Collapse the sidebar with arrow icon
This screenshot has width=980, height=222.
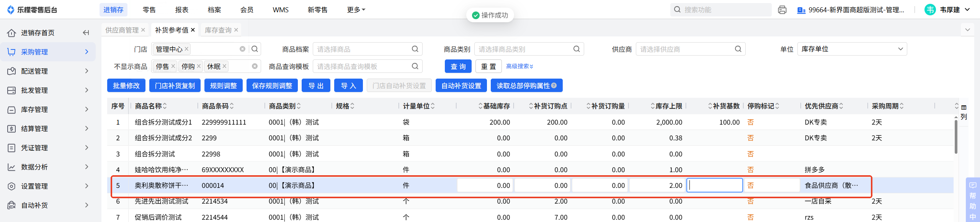pyautogui.click(x=86, y=33)
